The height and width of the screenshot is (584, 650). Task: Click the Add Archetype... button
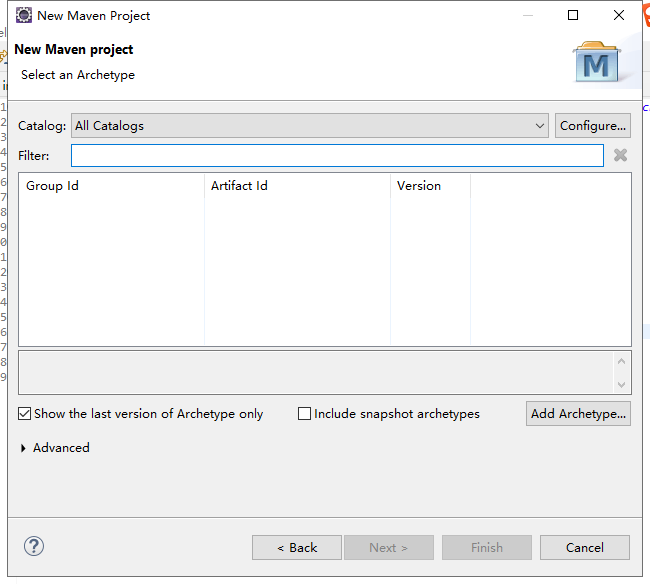578,414
